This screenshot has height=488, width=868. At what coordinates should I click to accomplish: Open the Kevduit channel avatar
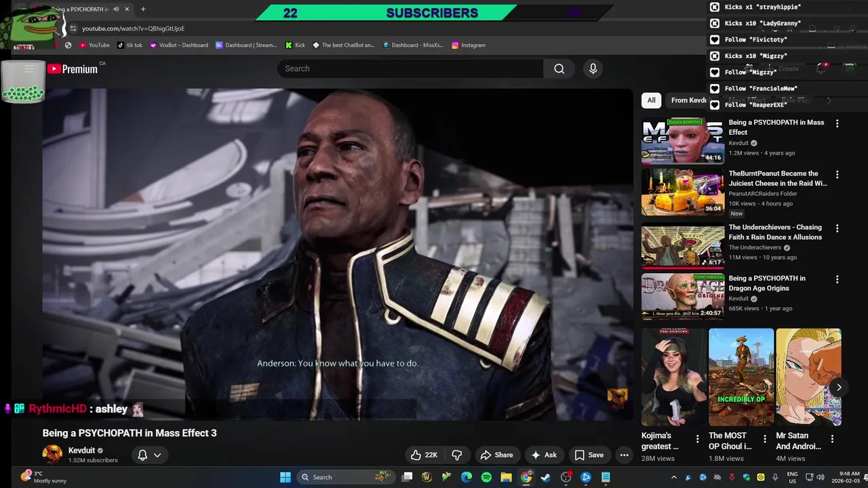click(x=52, y=454)
